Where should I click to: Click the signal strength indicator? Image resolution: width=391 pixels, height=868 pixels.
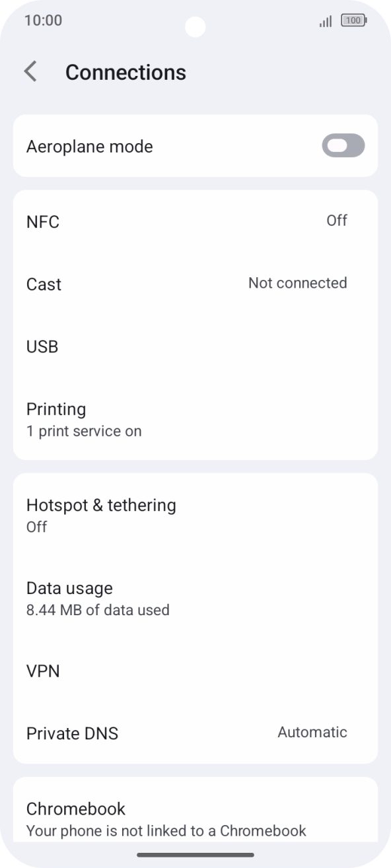coord(324,20)
